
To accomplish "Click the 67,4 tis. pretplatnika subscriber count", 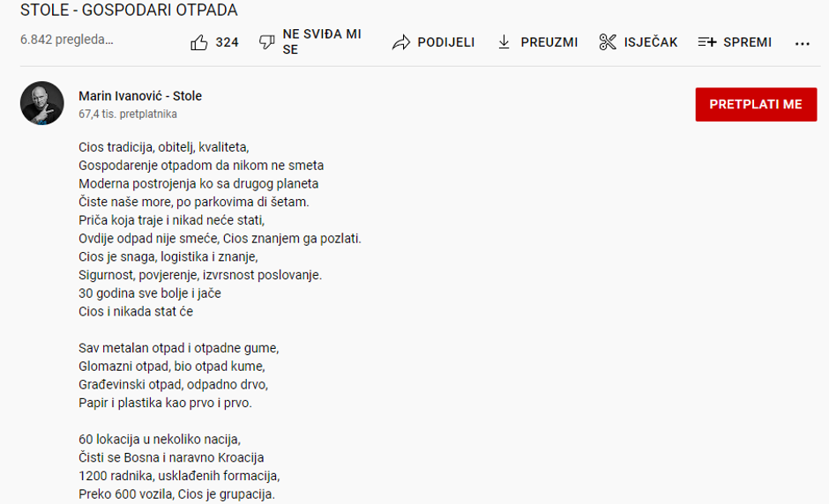I will [x=128, y=115].
